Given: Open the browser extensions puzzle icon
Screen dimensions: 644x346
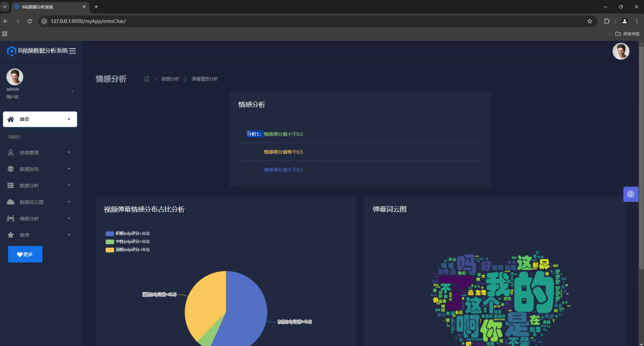Looking at the screenshot, I should coord(607,21).
